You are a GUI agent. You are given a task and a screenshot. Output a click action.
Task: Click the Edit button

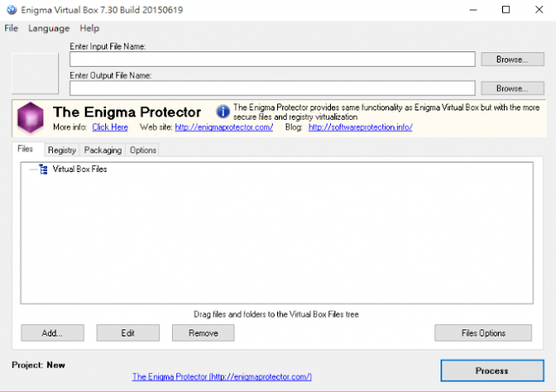click(128, 333)
